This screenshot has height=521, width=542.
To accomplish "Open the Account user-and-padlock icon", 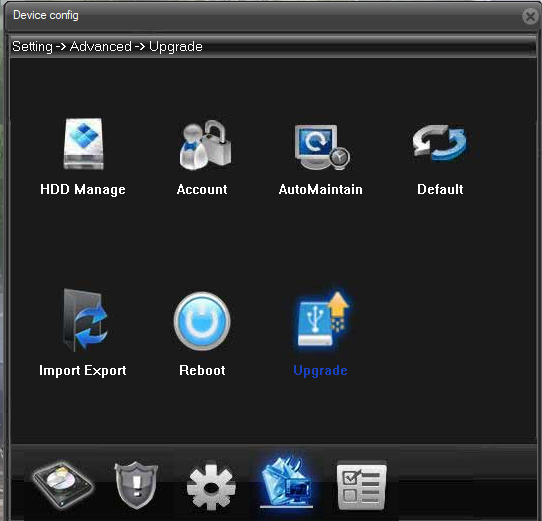I will 205,145.
